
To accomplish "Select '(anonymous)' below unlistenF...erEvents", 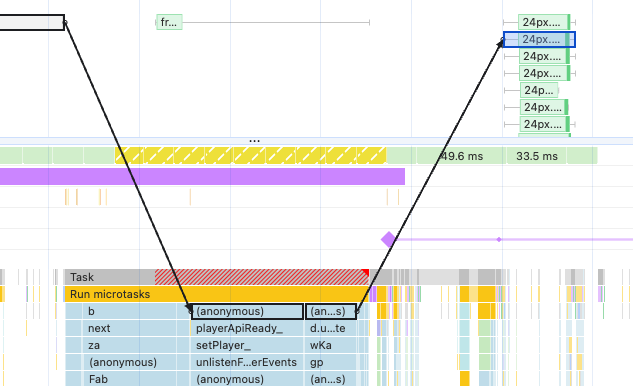I will (x=247, y=379).
